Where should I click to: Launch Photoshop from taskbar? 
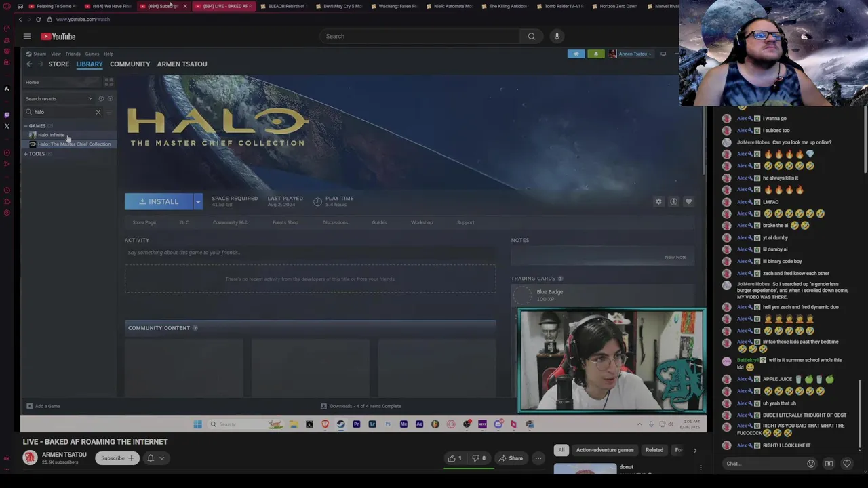pyautogui.click(x=388, y=424)
